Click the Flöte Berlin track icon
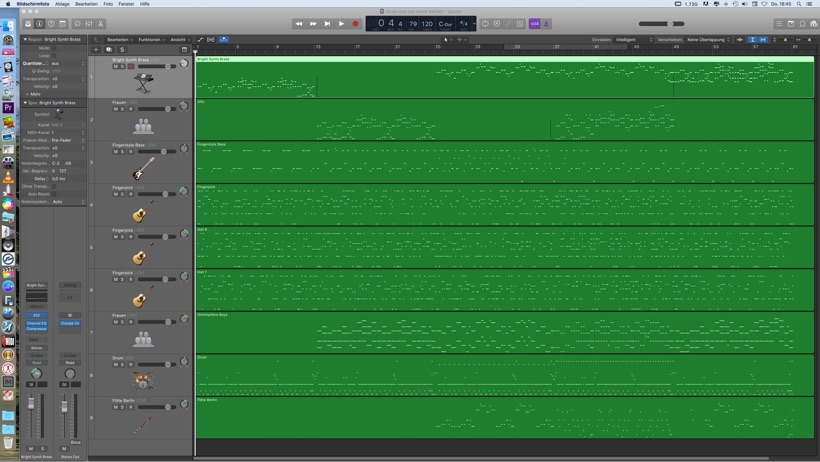This screenshot has width=820, height=462. click(x=143, y=424)
